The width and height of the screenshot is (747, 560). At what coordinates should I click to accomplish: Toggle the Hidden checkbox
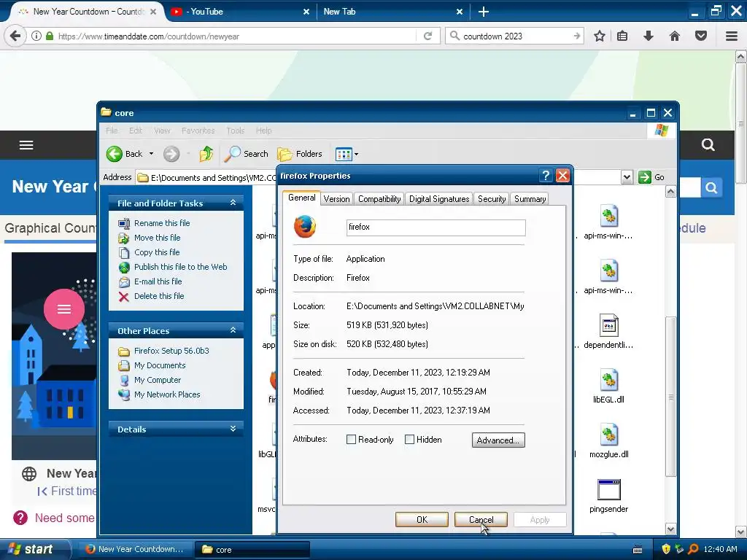(x=409, y=440)
